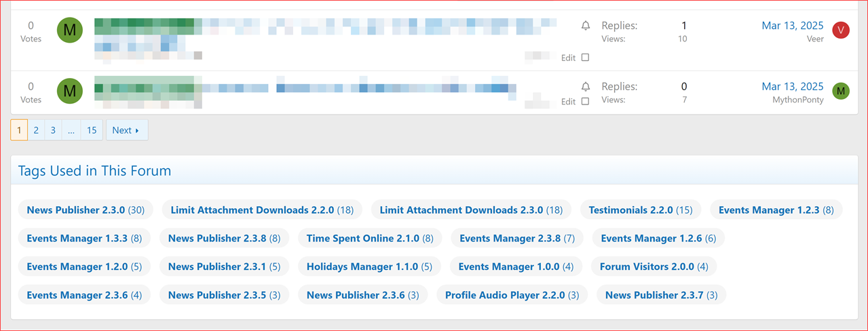Click the bell icon in MythonPonty's thread row
868x331 pixels.
pyautogui.click(x=586, y=87)
